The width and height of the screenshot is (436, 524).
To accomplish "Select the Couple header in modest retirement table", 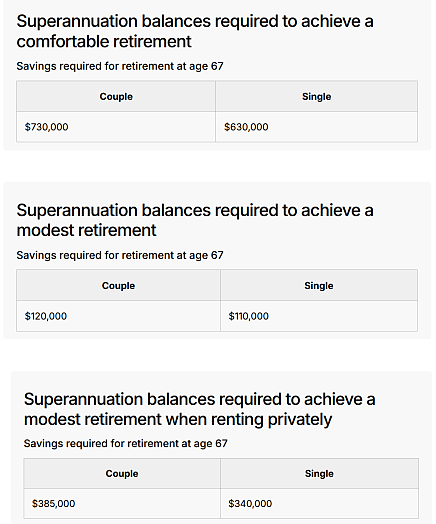I will (118, 286).
